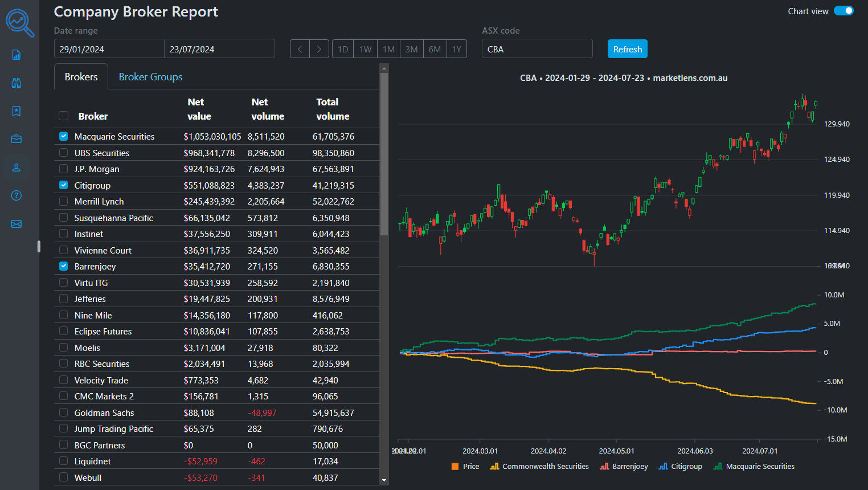Open the contact envelope icon
This screenshot has height=490, width=868.
click(x=16, y=224)
